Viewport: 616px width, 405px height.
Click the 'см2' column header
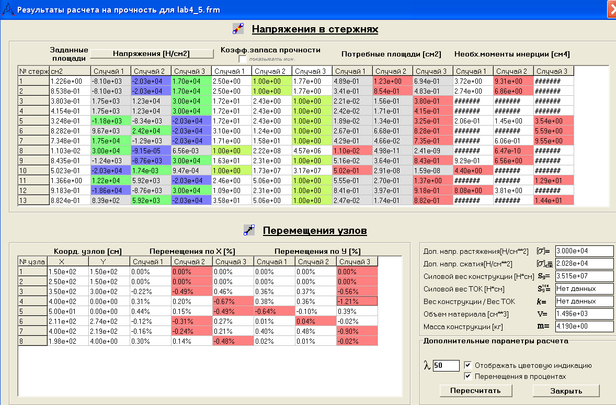click(70, 71)
